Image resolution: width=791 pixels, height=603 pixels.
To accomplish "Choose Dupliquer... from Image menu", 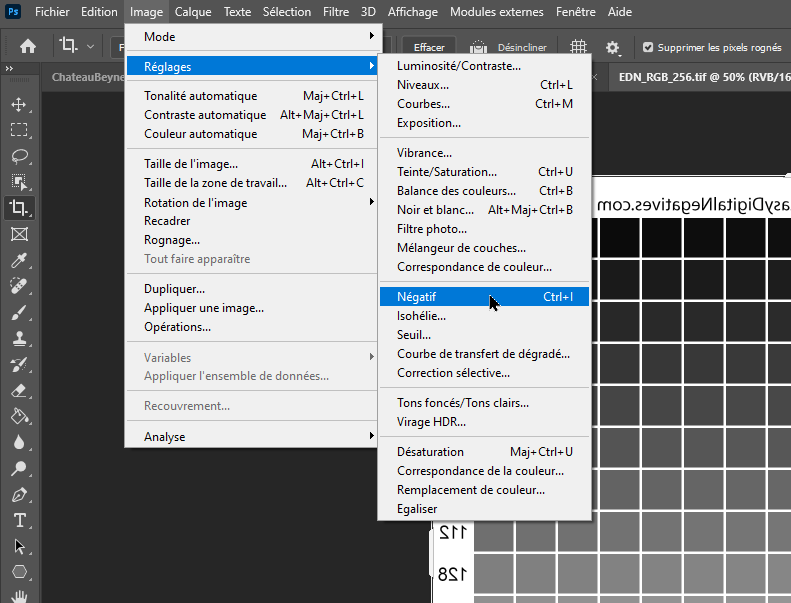I will pos(252,289).
